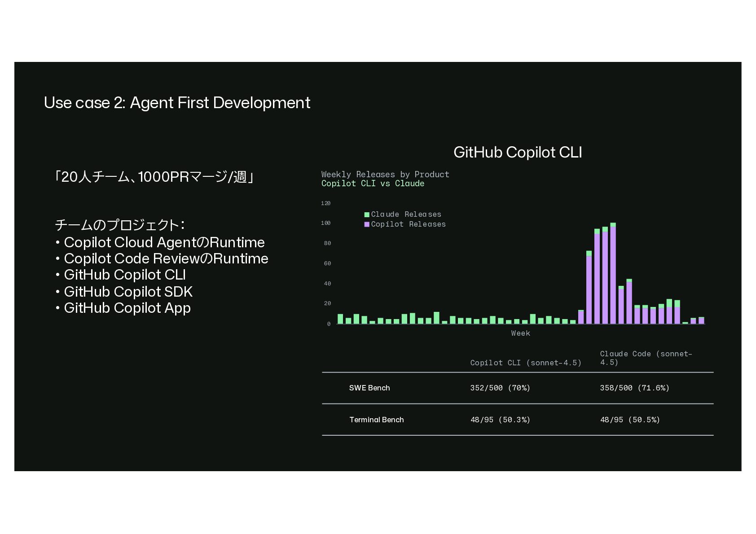The width and height of the screenshot is (756, 534).
Task: Click the "352/500 (70%)" table cell
Action: coord(500,388)
